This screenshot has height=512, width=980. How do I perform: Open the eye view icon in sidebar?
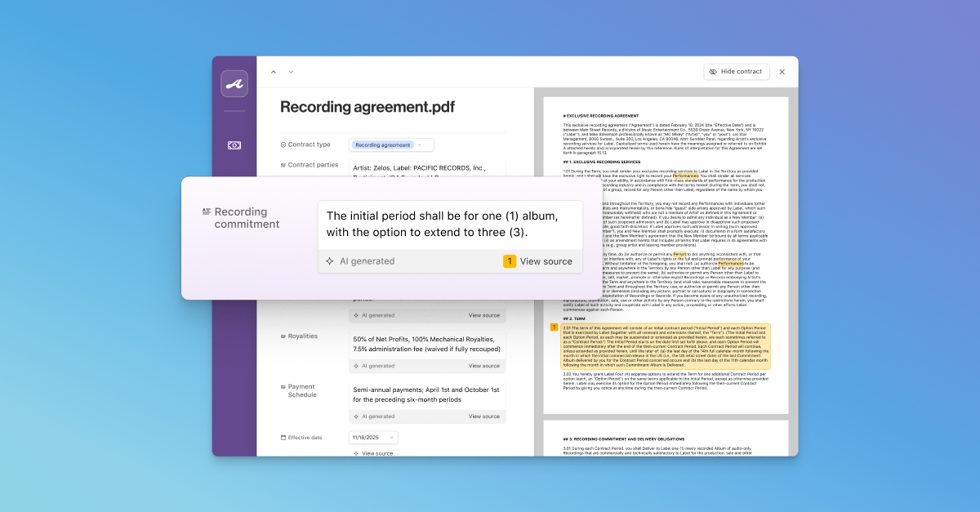pos(234,145)
